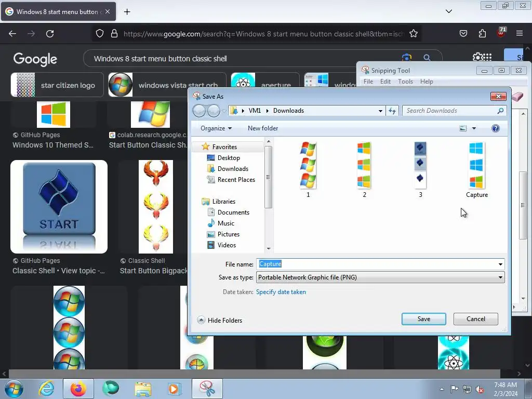Open Firefox extensions puzzle icon
Image resolution: width=532 pixels, height=399 pixels.
pos(482,34)
